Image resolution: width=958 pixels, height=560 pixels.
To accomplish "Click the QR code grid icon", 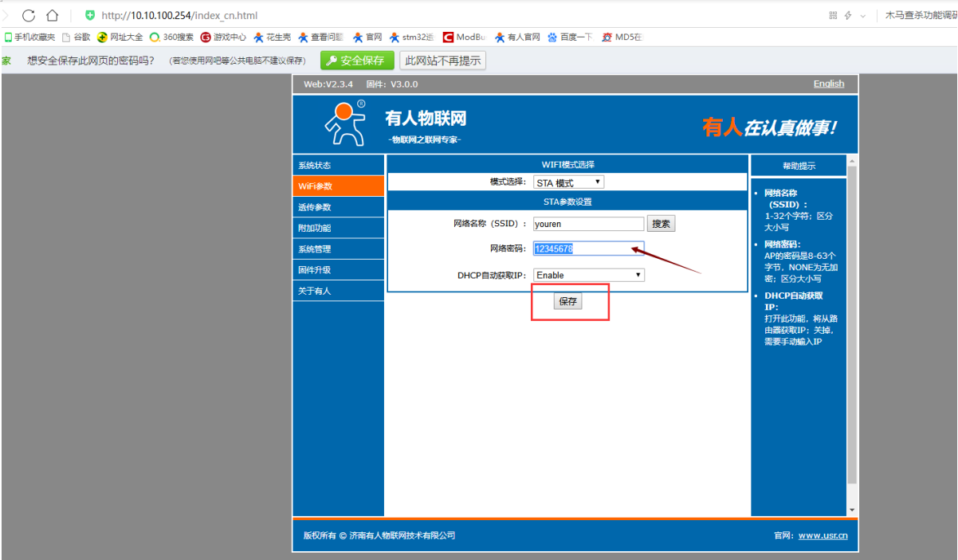I will coord(833,15).
